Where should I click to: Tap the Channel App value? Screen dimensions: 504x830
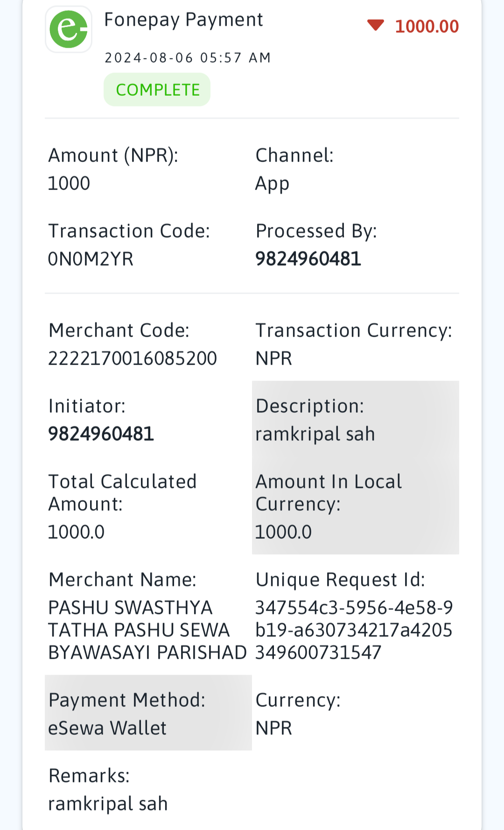pyautogui.click(x=272, y=184)
